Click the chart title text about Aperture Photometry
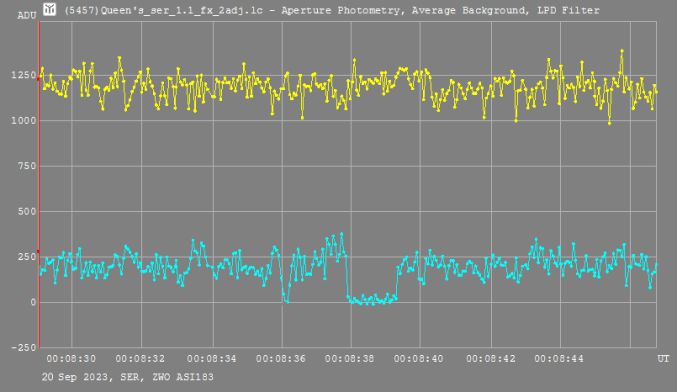This screenshot has width=677, height=392. point(332,10)
